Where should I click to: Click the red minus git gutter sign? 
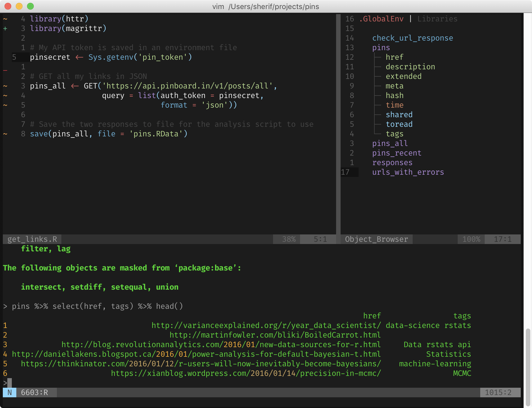5,70
